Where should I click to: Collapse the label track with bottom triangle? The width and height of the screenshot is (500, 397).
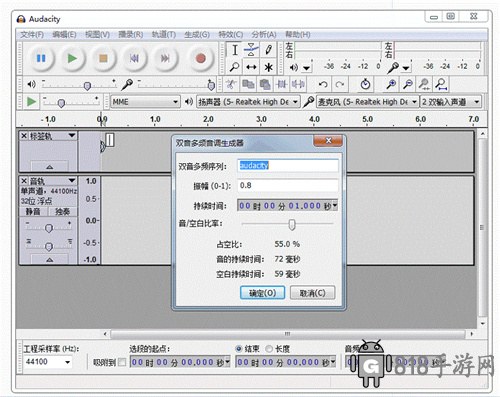click(x=50, y=167)
